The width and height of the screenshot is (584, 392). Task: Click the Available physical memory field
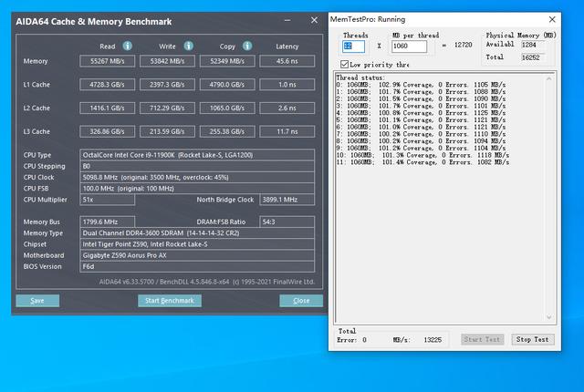(x=533, y=45)
